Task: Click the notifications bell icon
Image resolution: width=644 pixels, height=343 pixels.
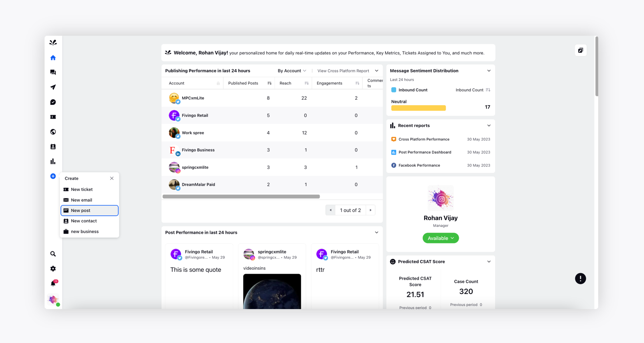Action: click(x=53, y=284)
